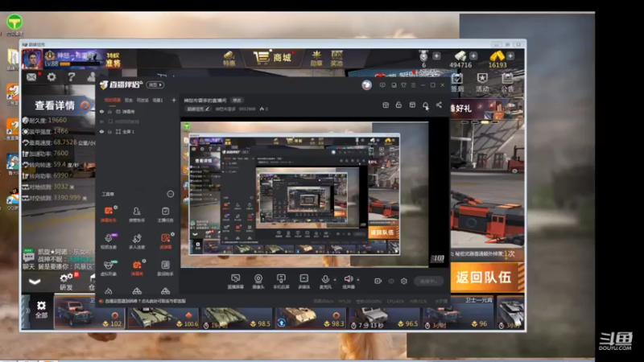This screenshot has width=644, height=362.
Task: Toggle visibility of the first source layer
Action: tap(102, 112)
